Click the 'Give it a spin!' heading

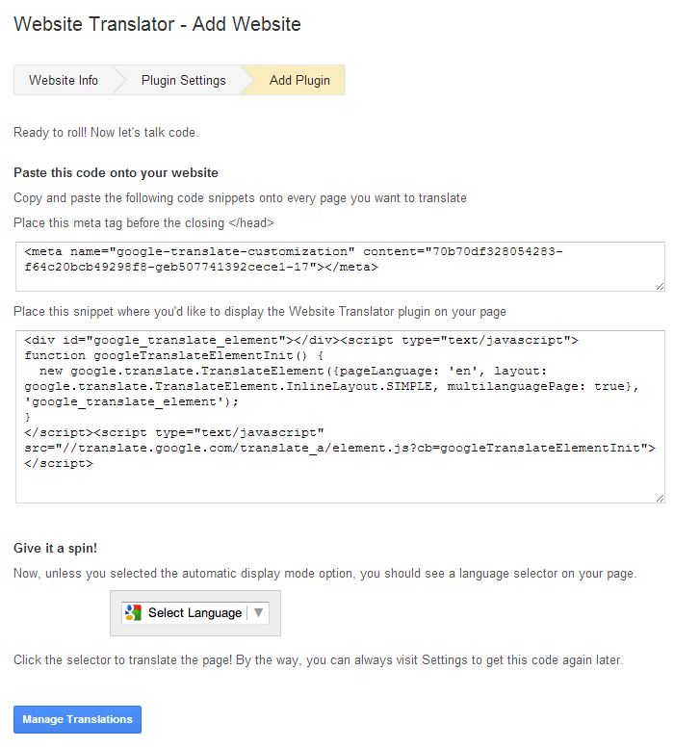[55, 548]
